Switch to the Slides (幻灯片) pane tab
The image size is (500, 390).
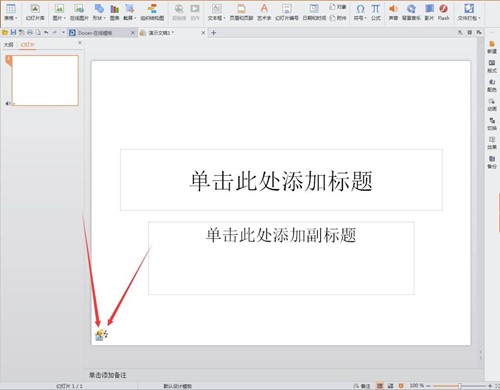pyautogui.click(x=27, y=44)
